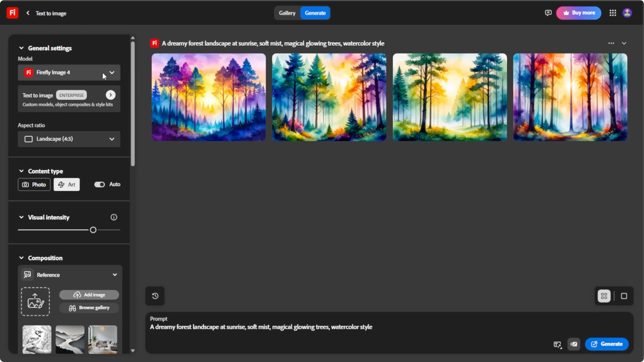
Task: Click the Browse gallery button
Action: click(x=89, y=308)
